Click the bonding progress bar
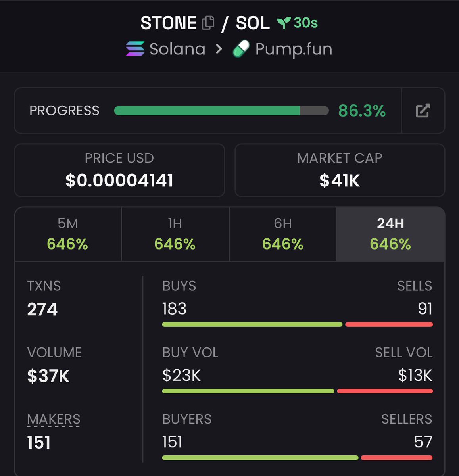This screenshot has height=476, width=459. click(221, 111)
